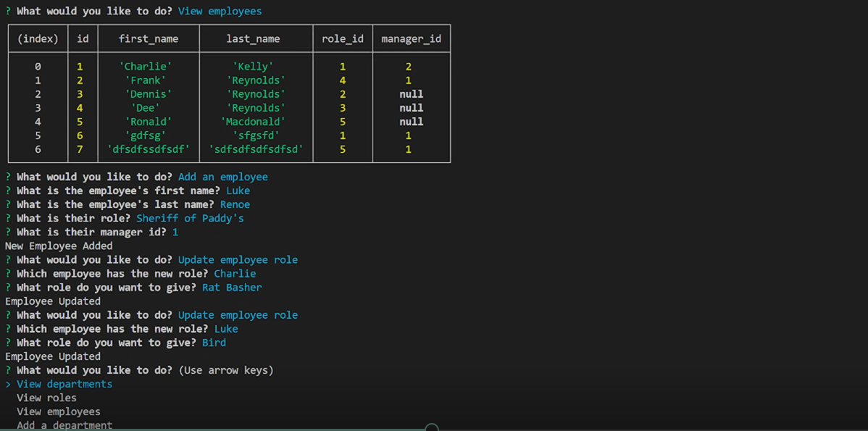Click manager_id value 2 in Charlie's row
The image size is (868, 431).
click(x=409, y=67)
